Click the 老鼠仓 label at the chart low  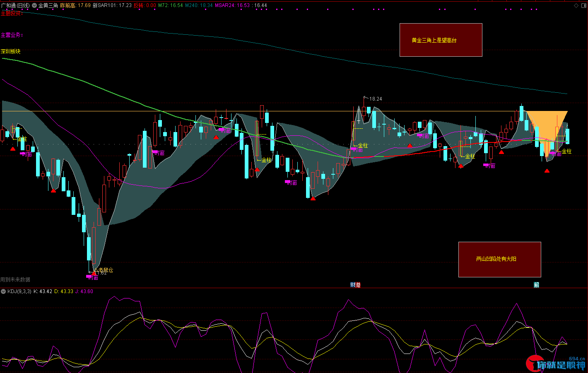(106, 270)
